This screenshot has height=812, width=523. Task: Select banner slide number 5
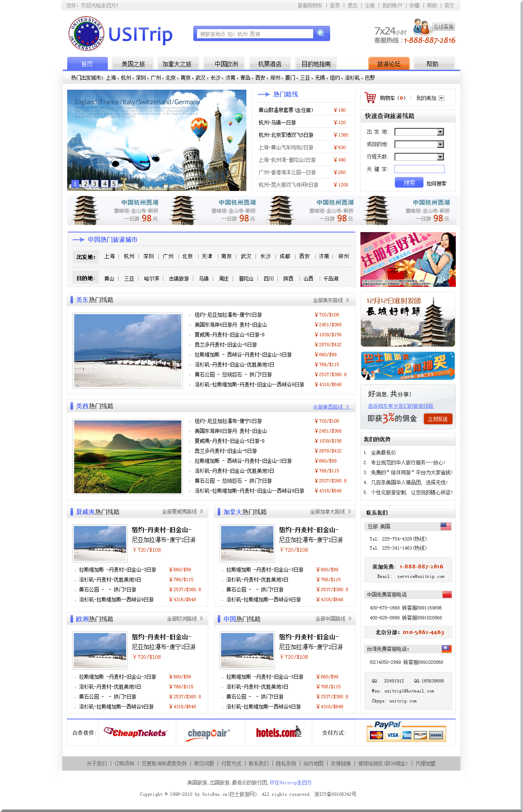pos(114,183)
